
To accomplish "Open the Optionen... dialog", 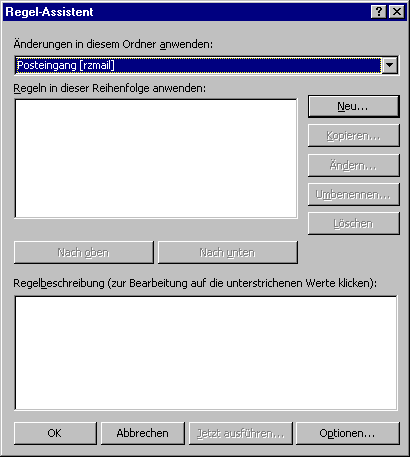I will tap(348, 433).
